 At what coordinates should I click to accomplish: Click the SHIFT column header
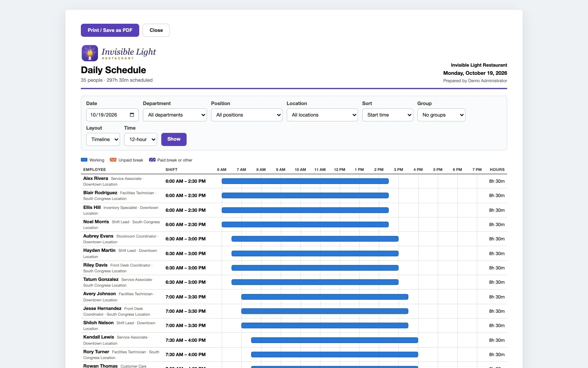click(171, 170)
